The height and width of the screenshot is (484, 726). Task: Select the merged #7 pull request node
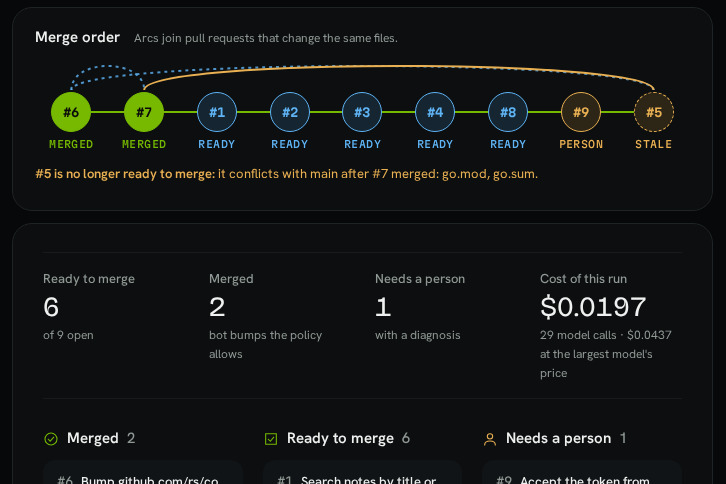click(144, 112)
